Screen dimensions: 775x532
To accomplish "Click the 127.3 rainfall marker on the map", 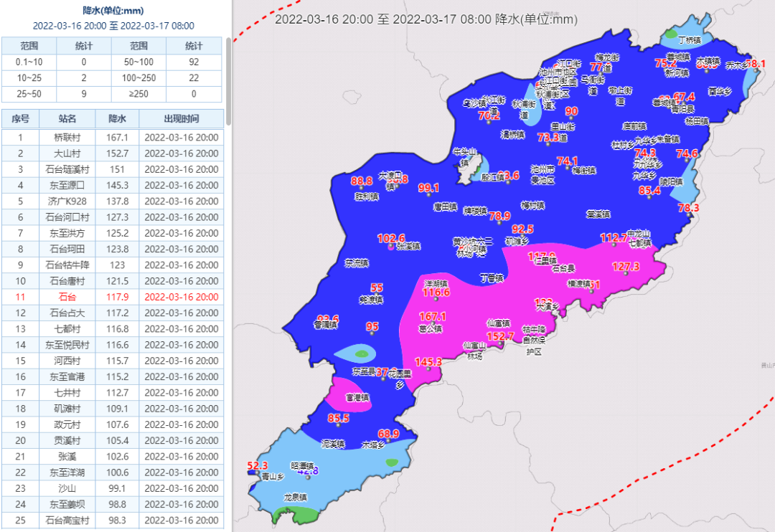I will (x=625, y=267).
